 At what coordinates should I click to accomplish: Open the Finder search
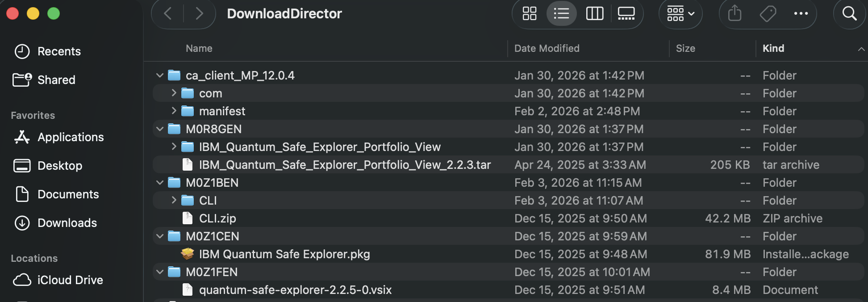[x=849, y=14]
